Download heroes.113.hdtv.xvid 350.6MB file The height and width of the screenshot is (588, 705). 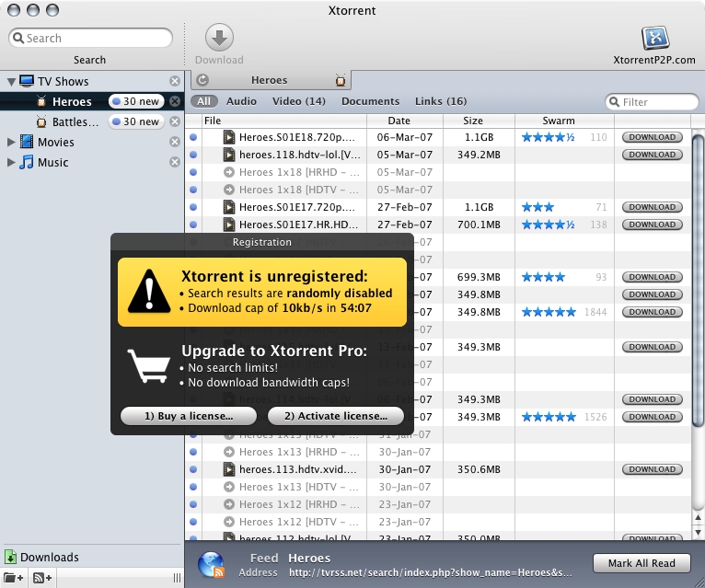[653, 469]
